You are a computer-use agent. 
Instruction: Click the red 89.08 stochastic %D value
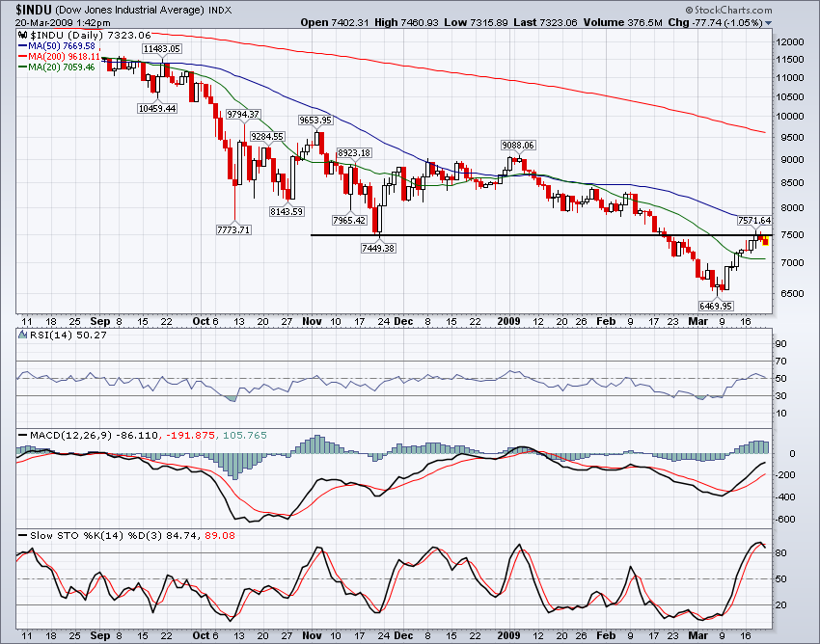(220, 536)
